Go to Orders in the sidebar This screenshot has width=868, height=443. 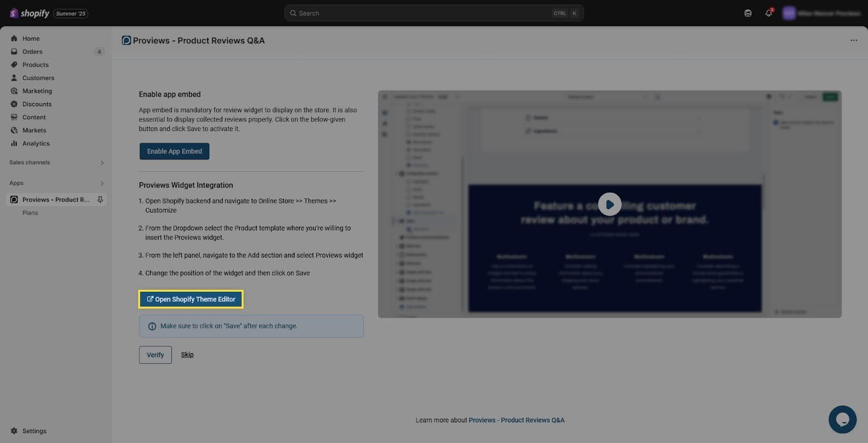coord(32,52)
